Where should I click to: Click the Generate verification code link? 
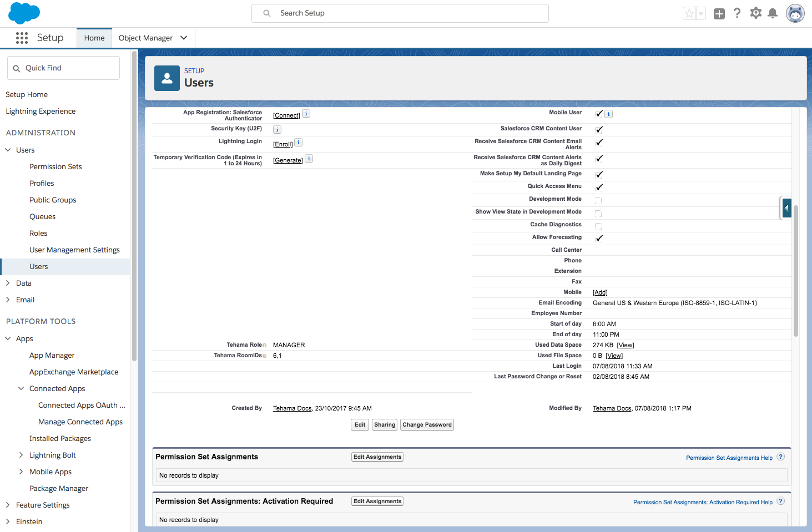pos(288,160)
